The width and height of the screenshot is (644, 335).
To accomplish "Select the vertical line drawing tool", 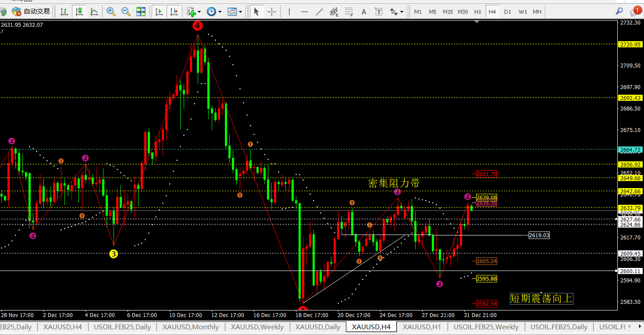I will [x=289, y=11].
